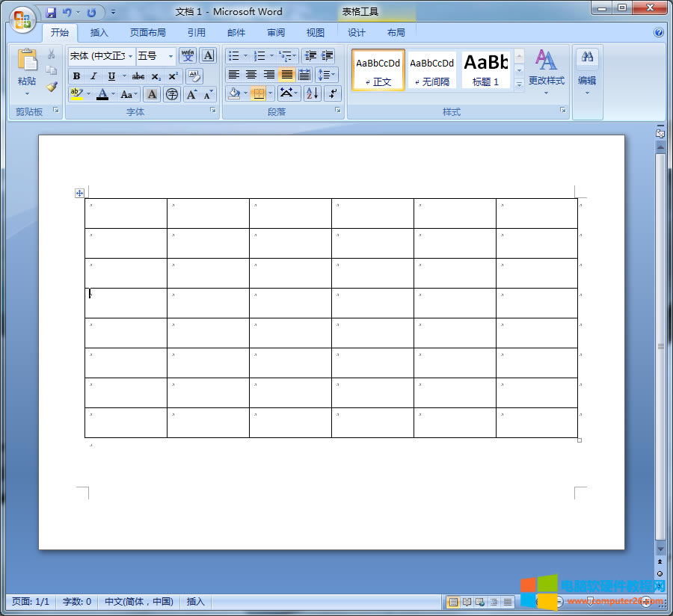Toggle text highlight color

[76, 94]
